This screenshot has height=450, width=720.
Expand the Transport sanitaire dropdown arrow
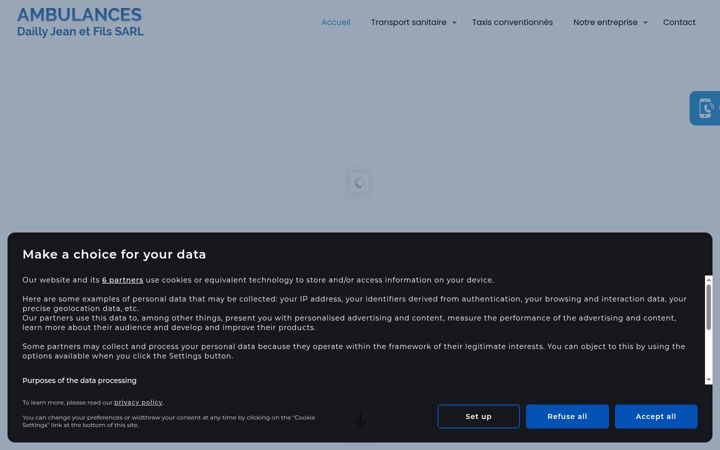pyautogui.click(x=454, y=22)
